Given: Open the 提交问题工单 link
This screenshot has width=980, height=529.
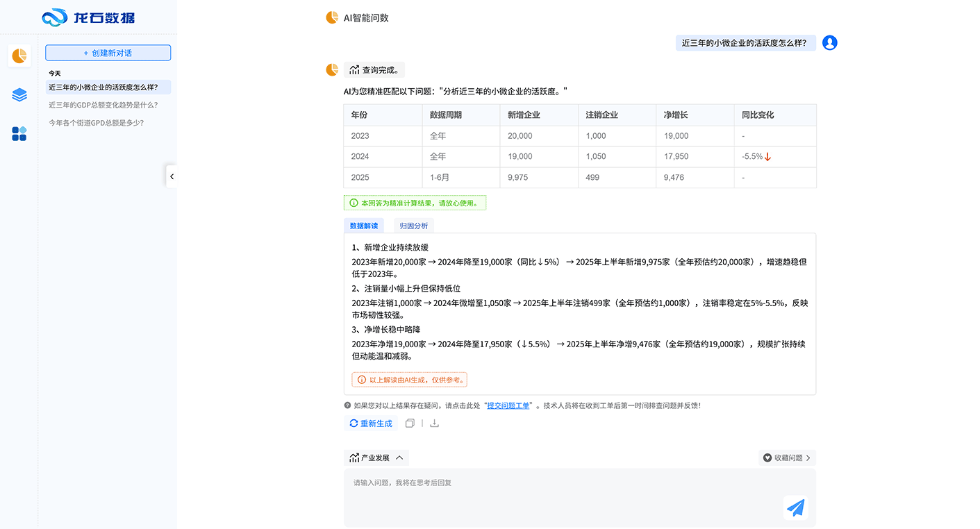Looking at the screenshot, I should [x=508, y=405].
